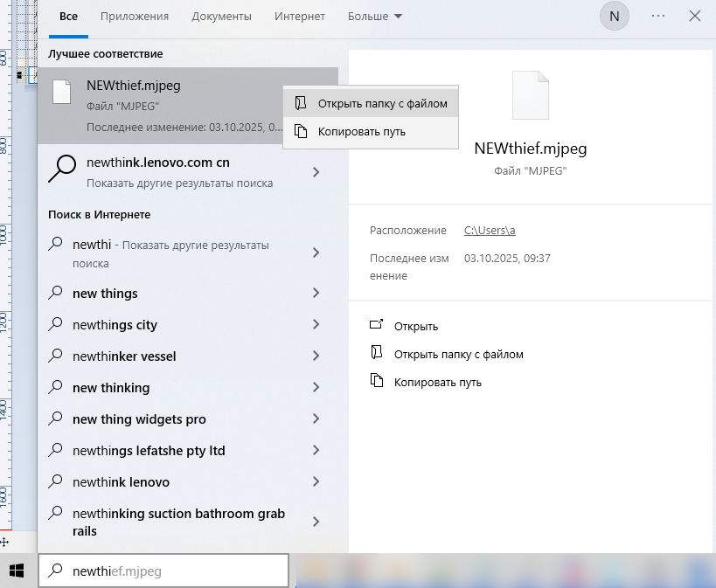
Task: Click the 'Copy path' icon in the preview pane
Action: [377, 382]
